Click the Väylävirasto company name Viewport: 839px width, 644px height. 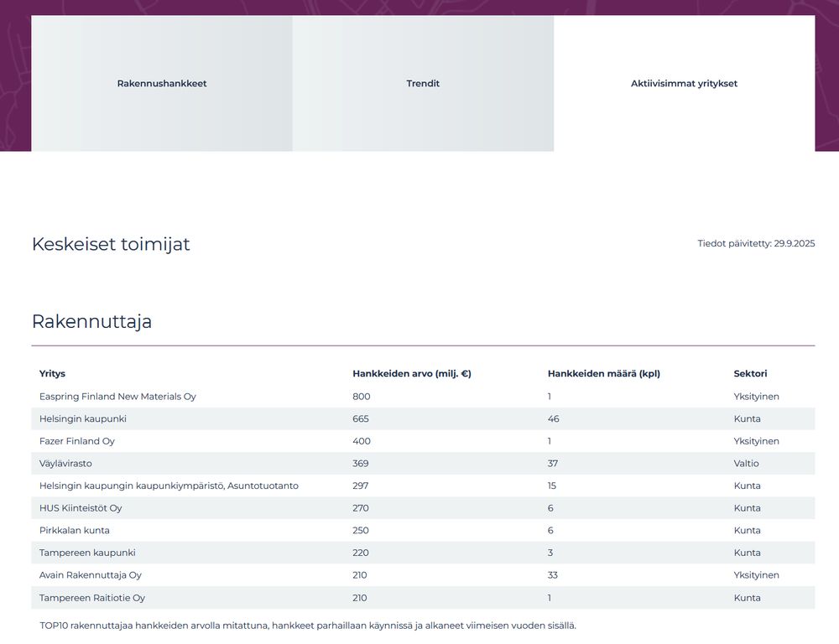[x=65, y=463]
